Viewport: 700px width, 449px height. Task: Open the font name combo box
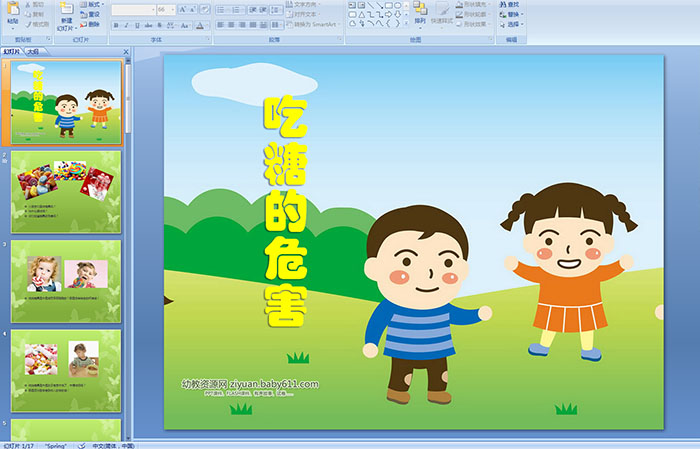(x=133, y=10)
